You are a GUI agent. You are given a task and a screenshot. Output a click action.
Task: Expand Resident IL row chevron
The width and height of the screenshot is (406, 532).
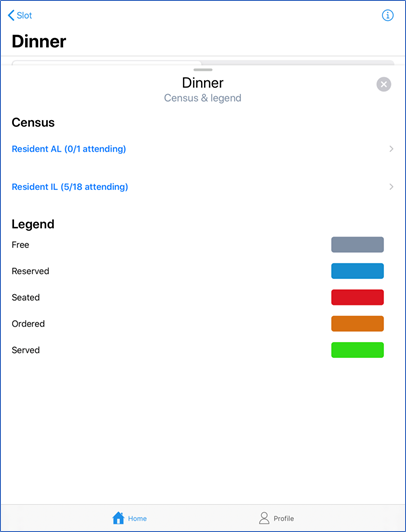click(x=391, y=187)
